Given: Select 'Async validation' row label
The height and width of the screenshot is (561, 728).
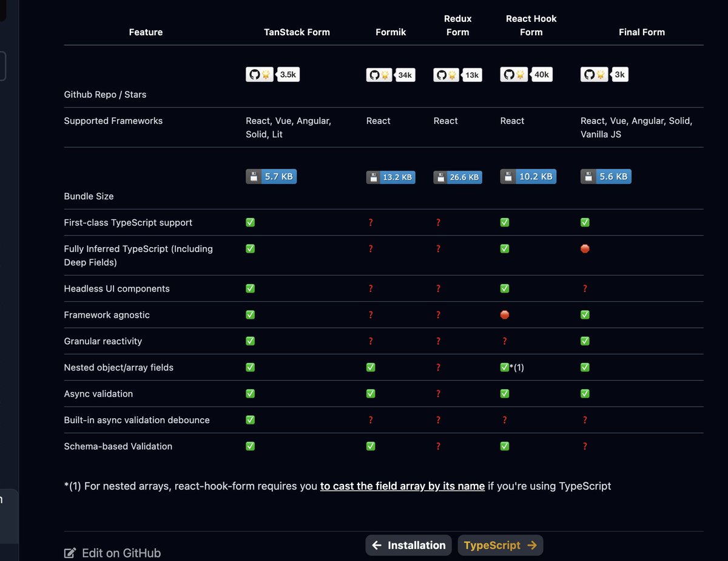Looking at the screenshot, I should [98, 394].
